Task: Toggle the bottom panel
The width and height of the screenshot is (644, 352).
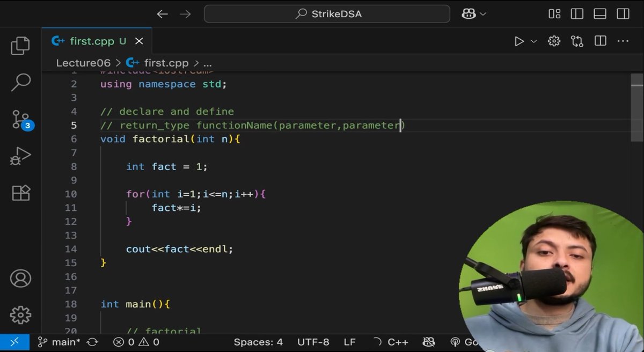Action: 600,14
